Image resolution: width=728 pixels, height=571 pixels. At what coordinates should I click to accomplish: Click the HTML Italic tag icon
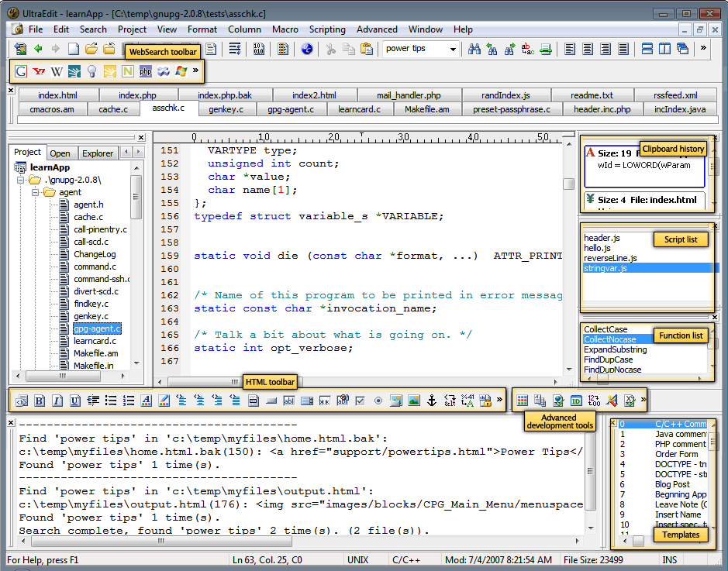pyautogui.click(x=57, y=401)
